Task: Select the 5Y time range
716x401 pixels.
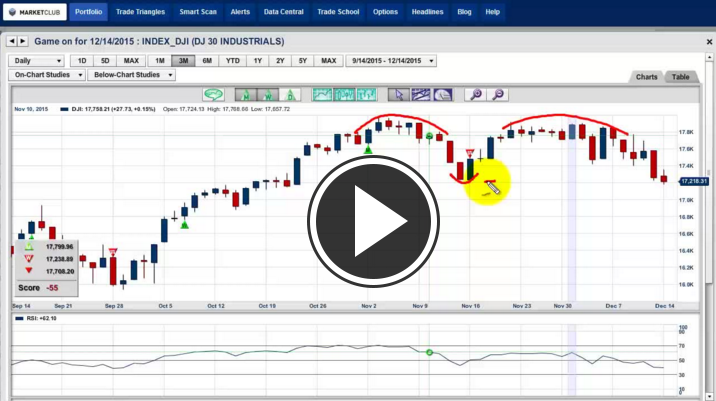Action: click(x=303, y=61)
